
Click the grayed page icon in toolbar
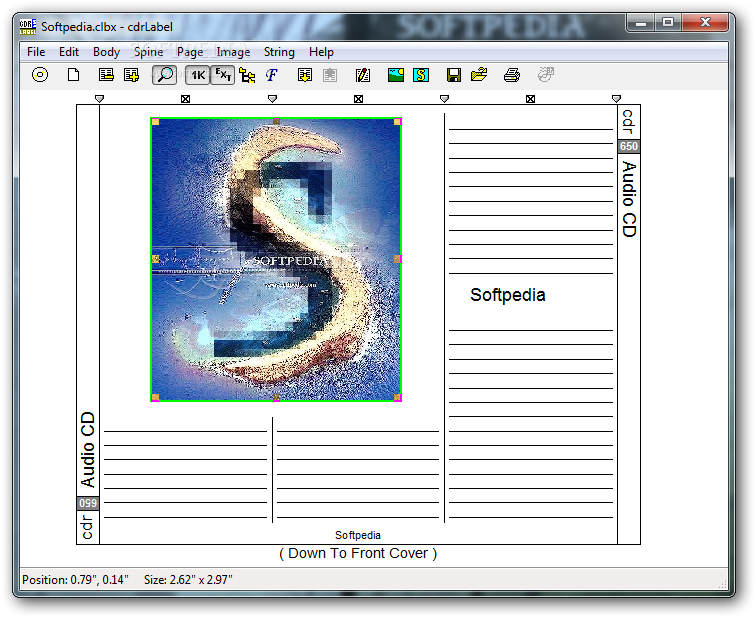pyautogui.click(x=330, y=75)
